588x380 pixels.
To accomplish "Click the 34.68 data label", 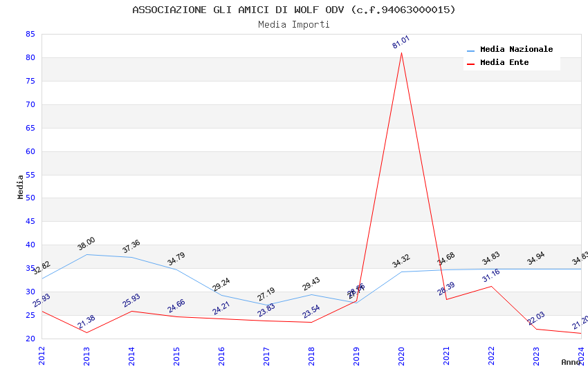I will click(446, 258).
